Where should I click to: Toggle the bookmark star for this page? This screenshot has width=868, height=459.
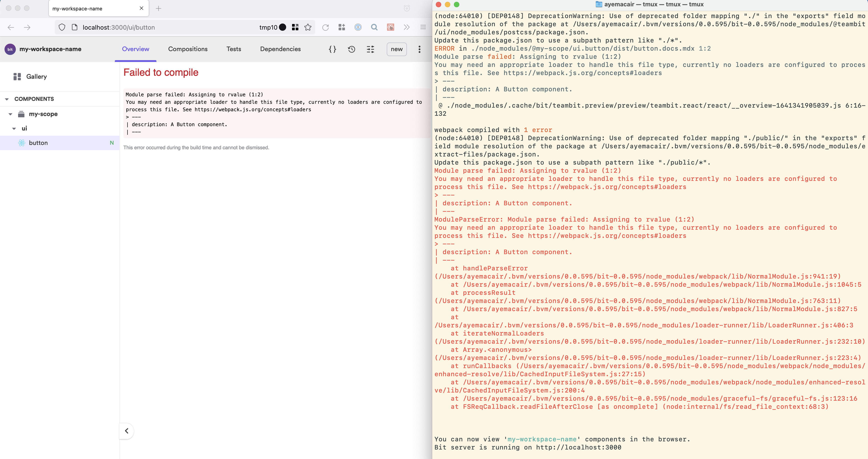point(308,27)
